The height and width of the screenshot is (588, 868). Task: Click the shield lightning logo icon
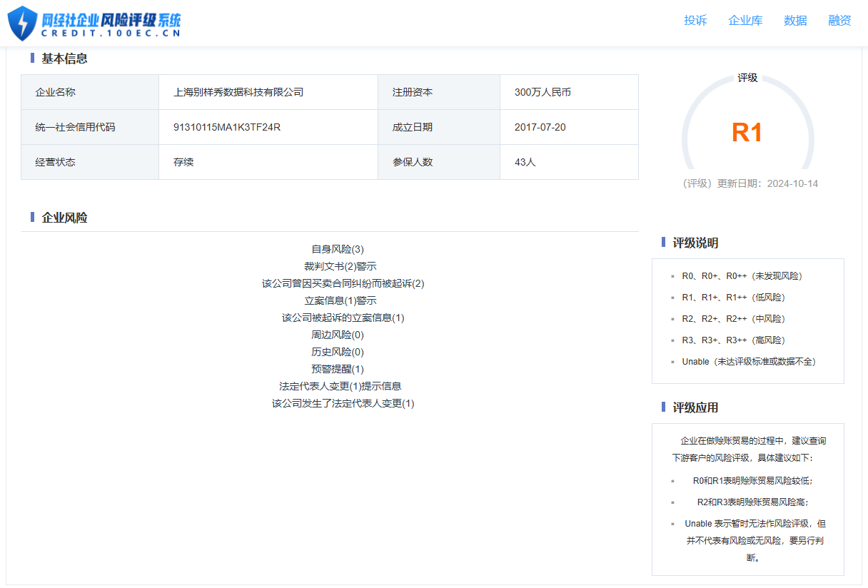coord(22,23)
